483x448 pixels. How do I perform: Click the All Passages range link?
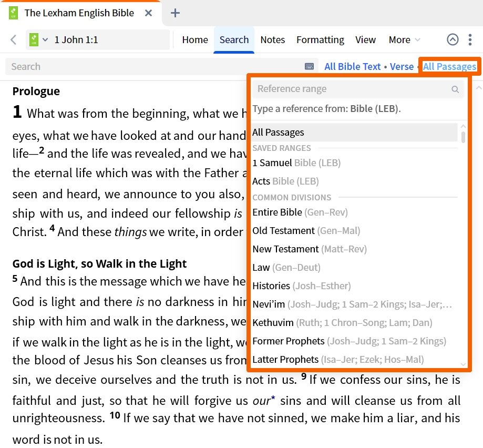[x=449, y=67]
